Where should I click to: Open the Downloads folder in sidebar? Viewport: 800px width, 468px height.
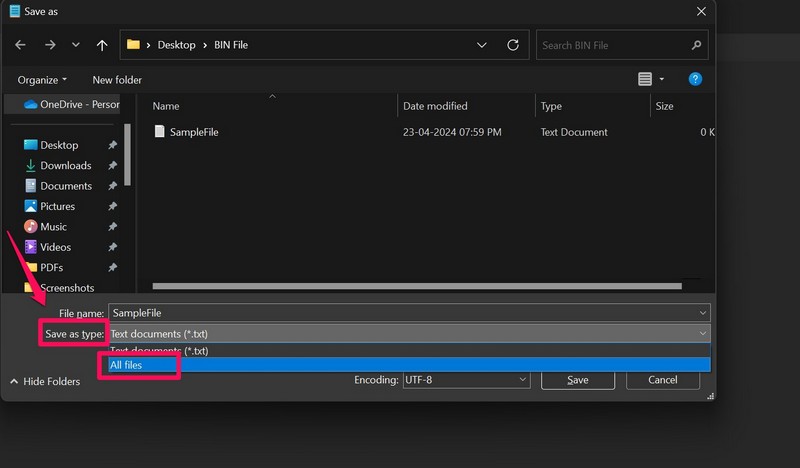pyautogui.click(x=65, y=166)
